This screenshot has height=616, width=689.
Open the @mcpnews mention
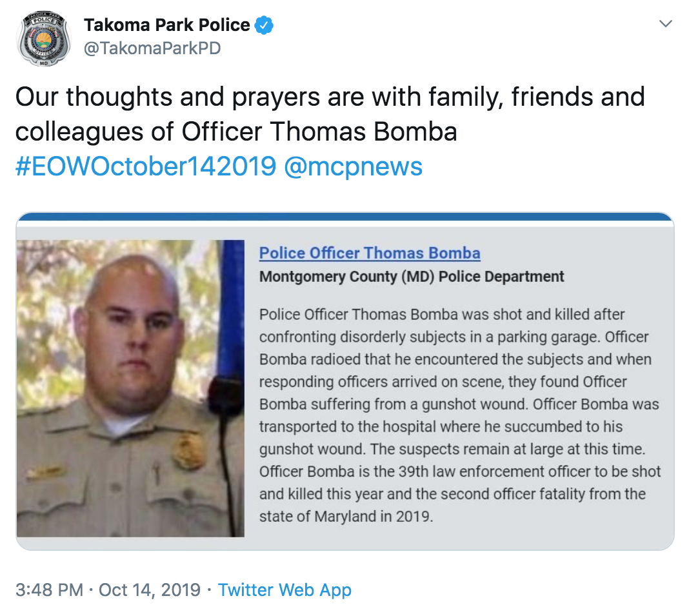click(354, 166)
